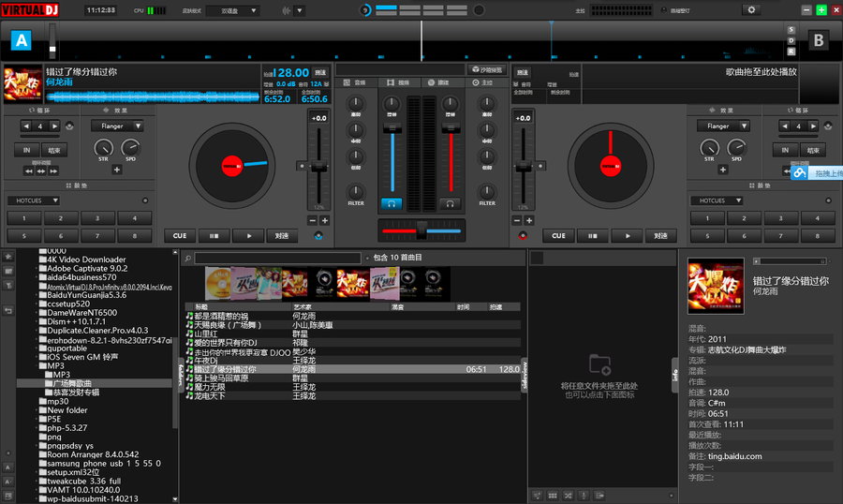Open the layout mode dropdown in top bar
The image size is (843, 504).
pyautogui.click(x=233, y=10)
